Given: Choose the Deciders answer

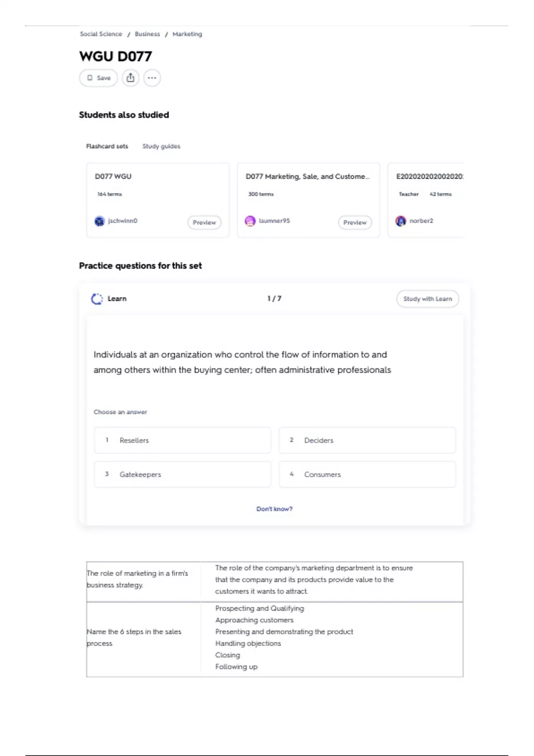Looking at the screenshot, I should [367, 440].
